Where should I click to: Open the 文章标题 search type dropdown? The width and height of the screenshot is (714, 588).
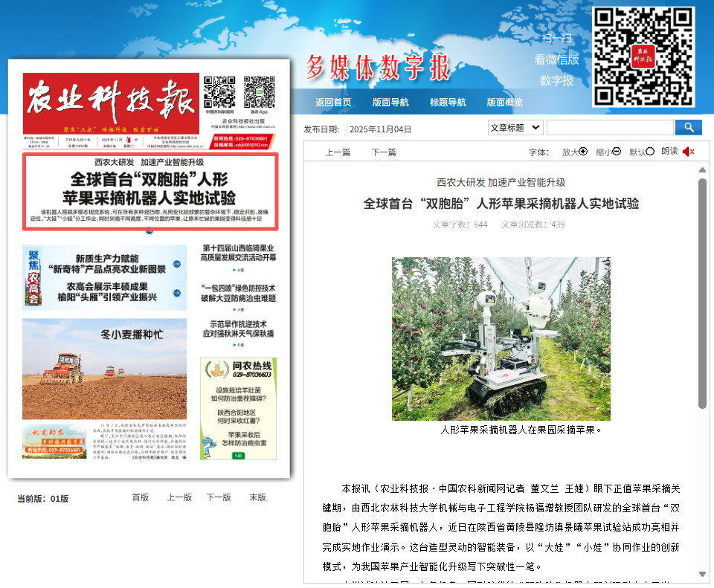pyautogui.click(x=515, y=128)
